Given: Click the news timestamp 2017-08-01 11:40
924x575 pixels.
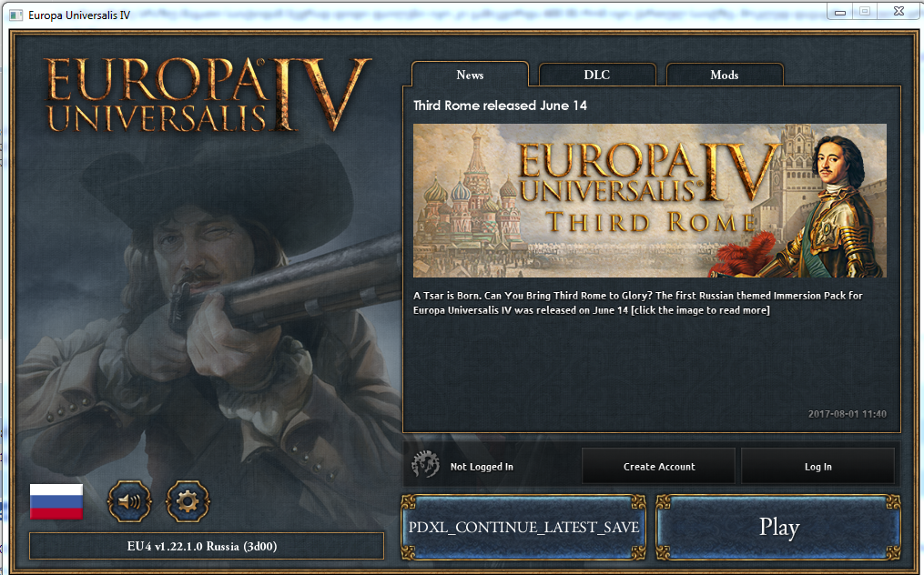Looking at the screenshot, I should (x=847, y=414).
